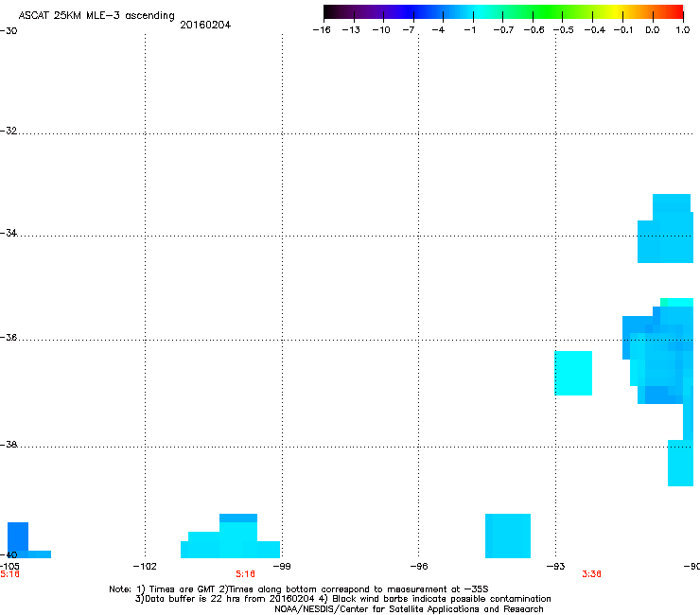Click the -93 longitude axis label
This screenshot has width=700, height=615.
click(x=556, y=567)
